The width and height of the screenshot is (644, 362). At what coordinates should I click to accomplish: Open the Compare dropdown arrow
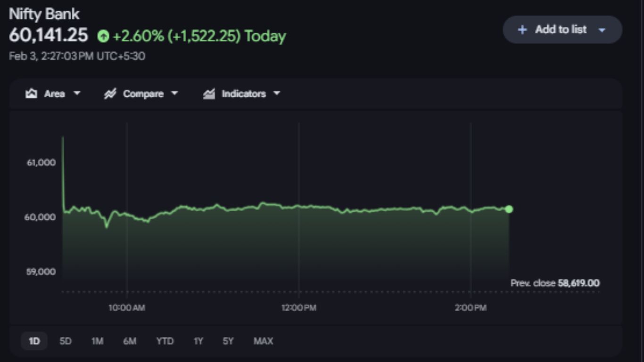coord(174,93)
